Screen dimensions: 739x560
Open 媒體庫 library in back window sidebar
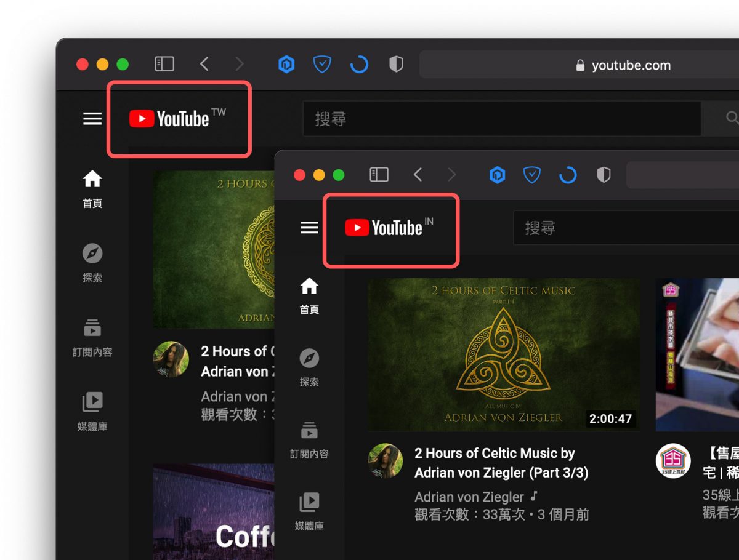point(92,412)
